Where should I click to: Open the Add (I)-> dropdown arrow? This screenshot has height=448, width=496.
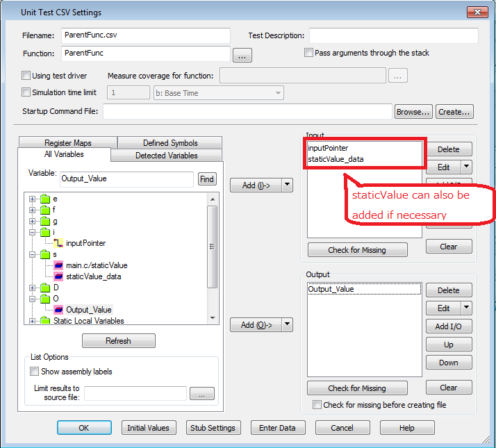(x=287, y=185)
